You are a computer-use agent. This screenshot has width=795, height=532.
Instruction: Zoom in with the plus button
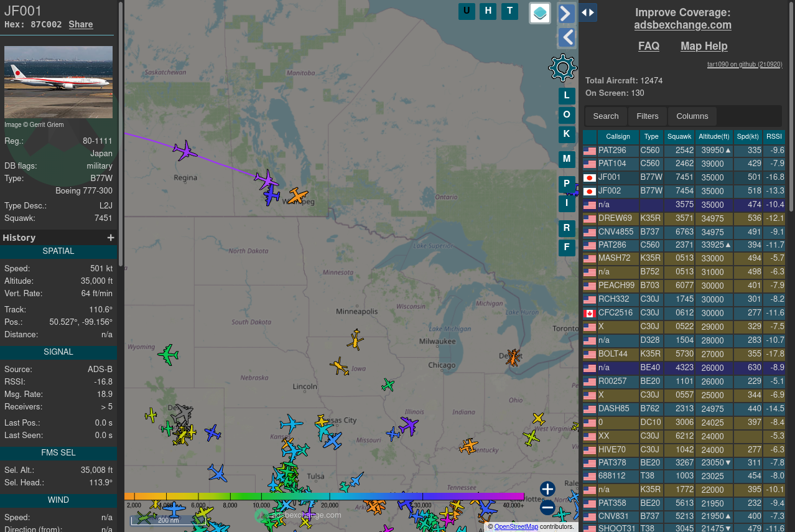pyautogui.click(x=547, y=489)
